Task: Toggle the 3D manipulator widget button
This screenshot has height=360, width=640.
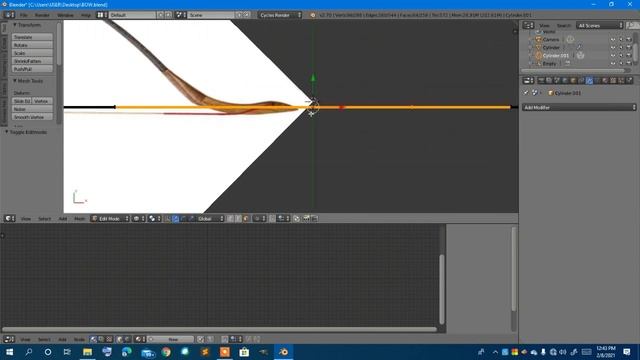Action: coord(168,219)
